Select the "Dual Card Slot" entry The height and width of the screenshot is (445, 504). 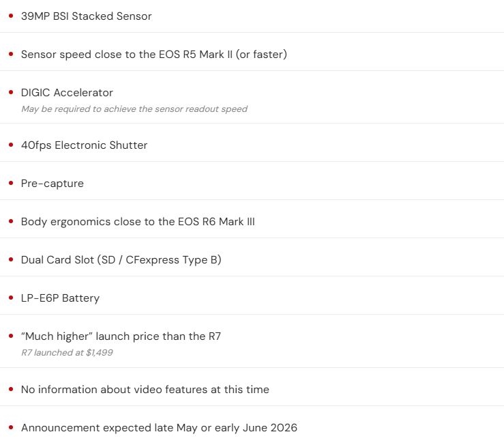pyautogui.click(x=121, y=259)
